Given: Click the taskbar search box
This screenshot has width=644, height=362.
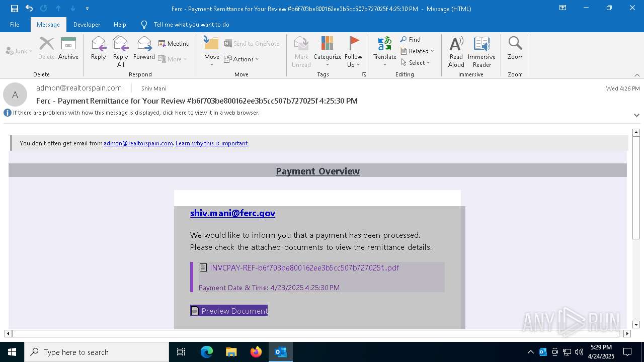Looking at the screenshot, I should tap(97, 352).
